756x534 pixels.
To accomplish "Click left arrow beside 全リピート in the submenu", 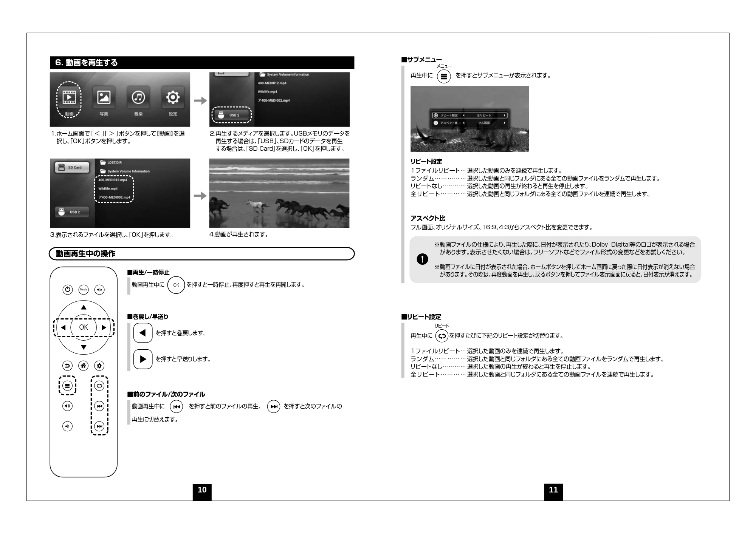I will pyautogui.click(x=464, y=115).
